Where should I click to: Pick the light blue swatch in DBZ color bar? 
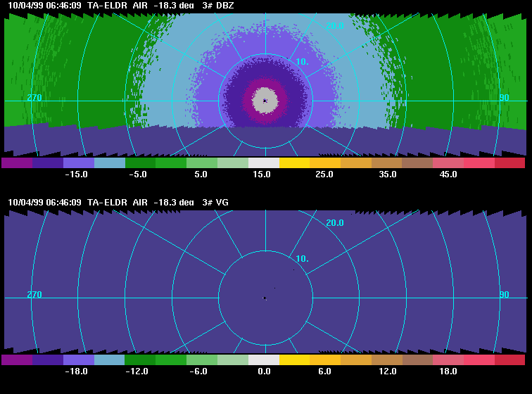[x=110, y=163]
